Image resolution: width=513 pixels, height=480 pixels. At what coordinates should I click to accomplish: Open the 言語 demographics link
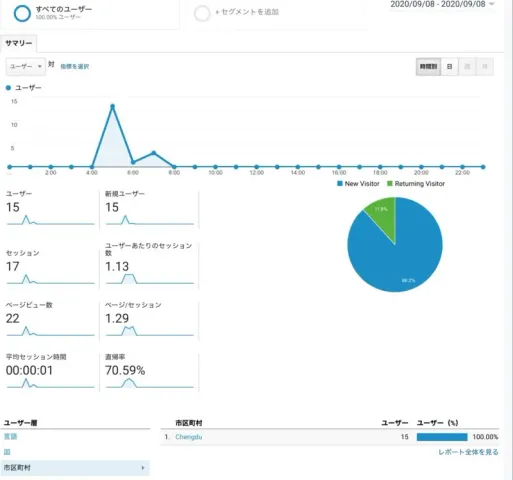click(x=10, y=437)
